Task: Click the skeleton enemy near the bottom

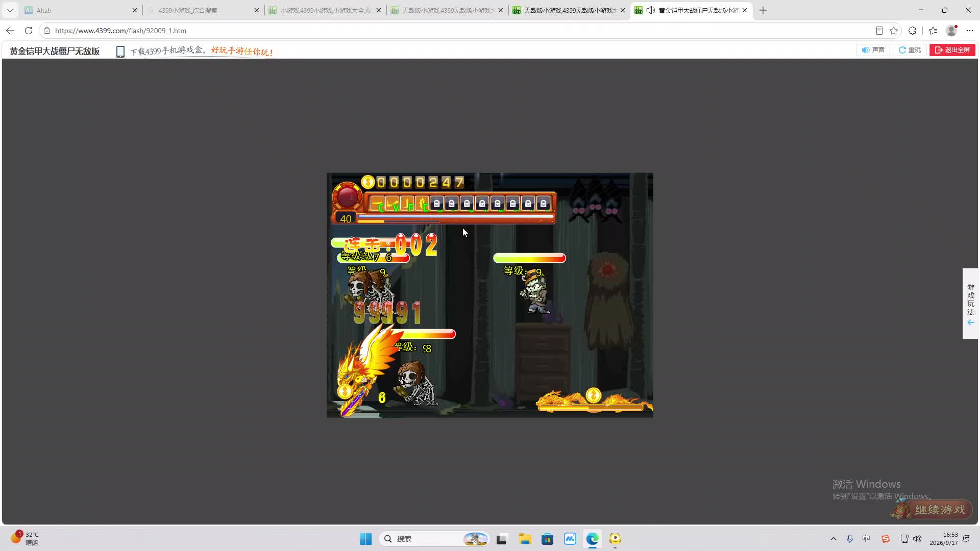Action: coord(416,384)
